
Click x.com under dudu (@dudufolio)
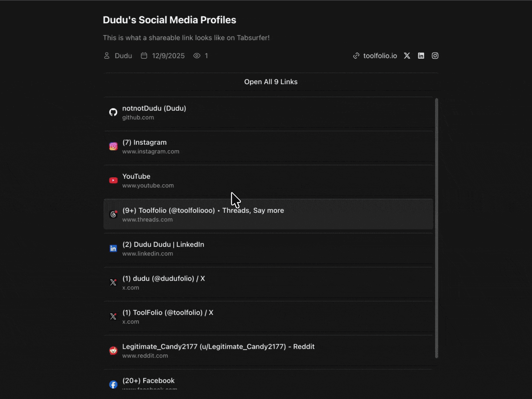pyautogui.click(x=131, y=288)
